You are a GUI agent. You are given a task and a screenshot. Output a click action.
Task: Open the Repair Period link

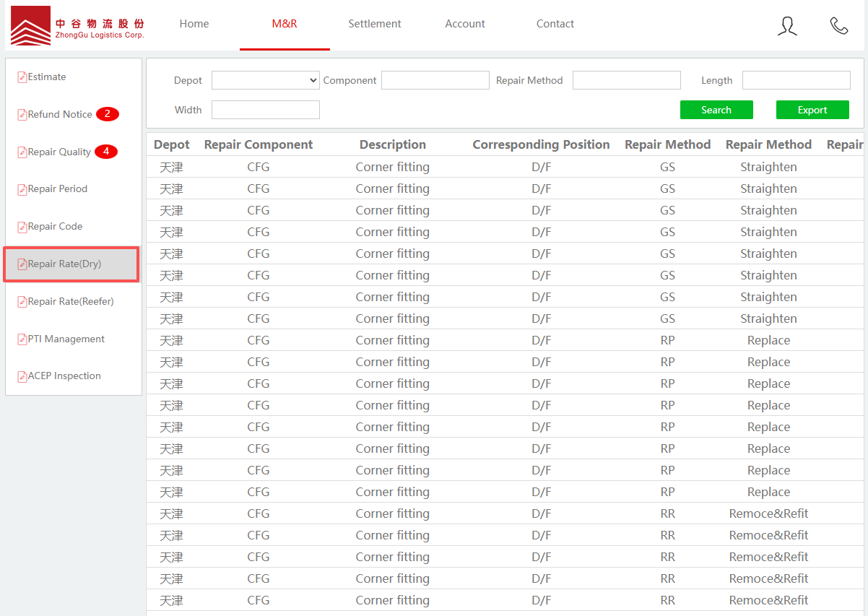point(57,189)
